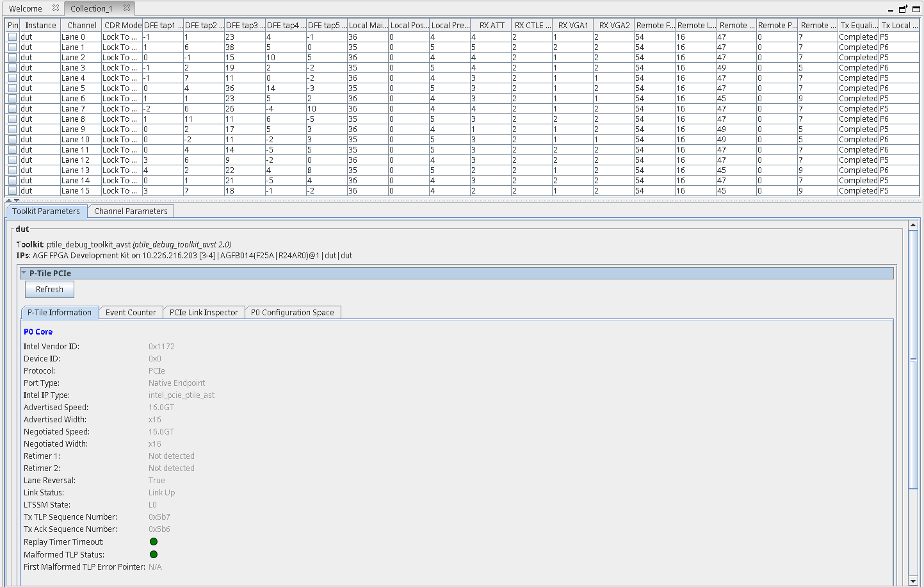The height and width of the screenshot is (587, 924).
Task: Open the PCIe Link Inspector tab
Action: point(204,313)
